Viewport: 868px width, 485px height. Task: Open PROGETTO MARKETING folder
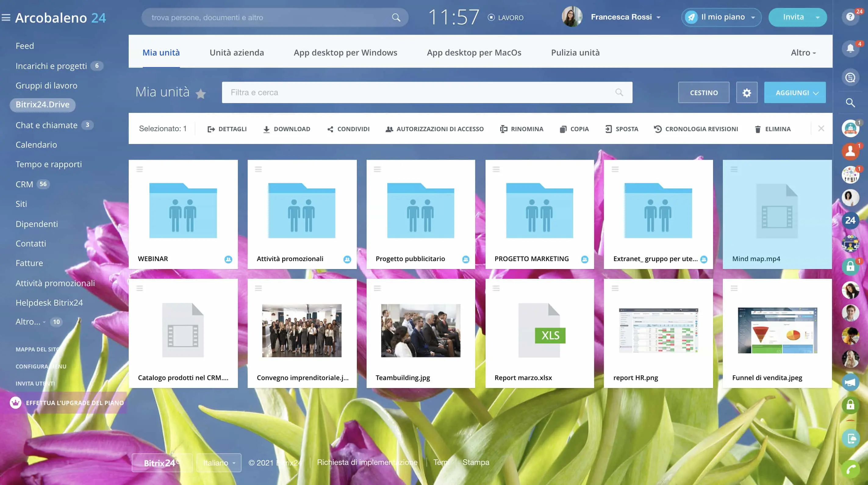(x=540, y=214)
